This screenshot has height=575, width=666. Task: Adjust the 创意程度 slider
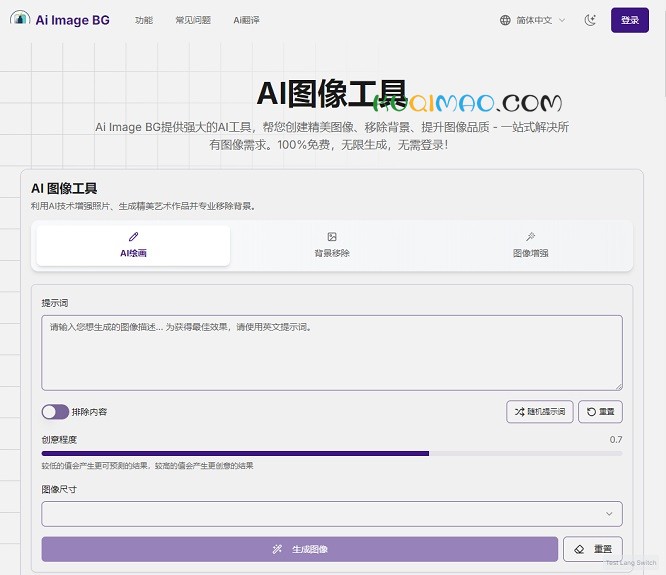point(332,454)
